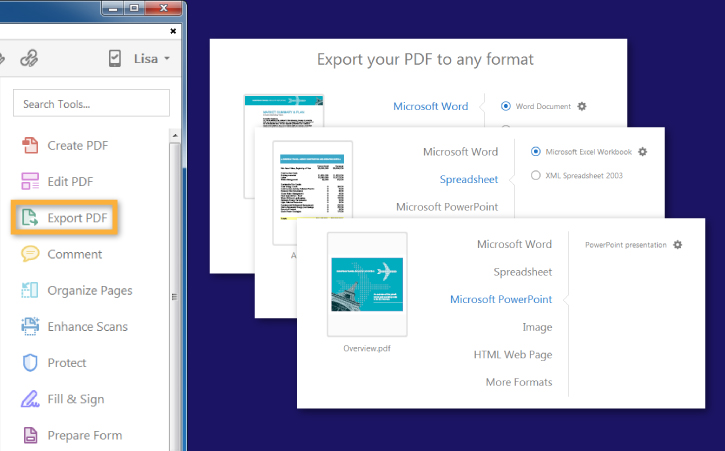
Task: Click the Search Tools input field
Action: click(x=92, y=103)
